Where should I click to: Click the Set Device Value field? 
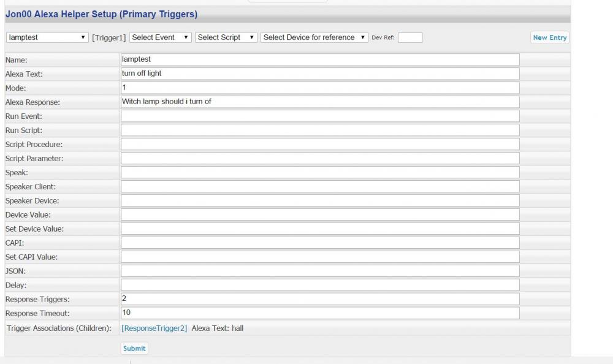coord(320,229)
